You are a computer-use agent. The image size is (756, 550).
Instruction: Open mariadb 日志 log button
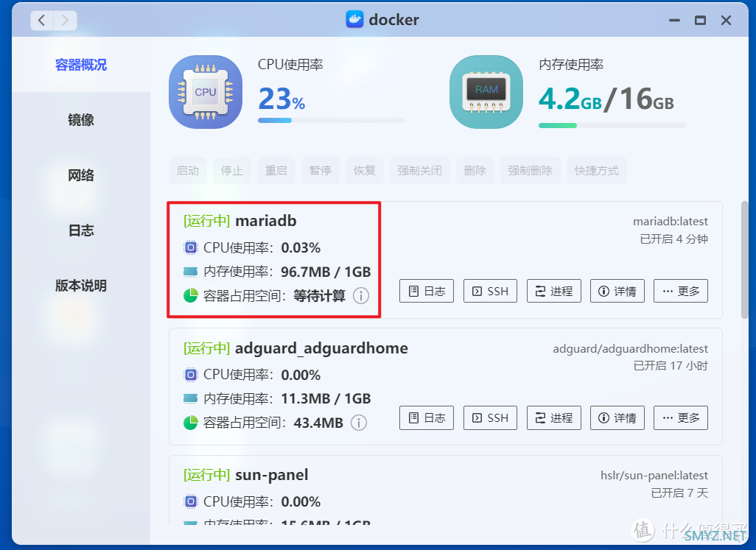click(427, 291)
